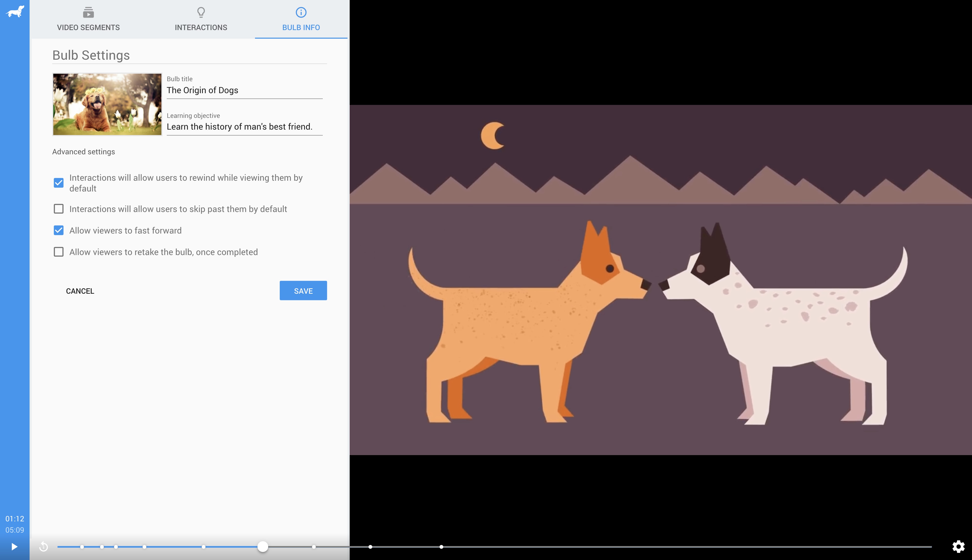The width and height of the screenshot is (972, 560).
Task: Click the timeline playhead slider handle
Action: (x=263, y=547)
